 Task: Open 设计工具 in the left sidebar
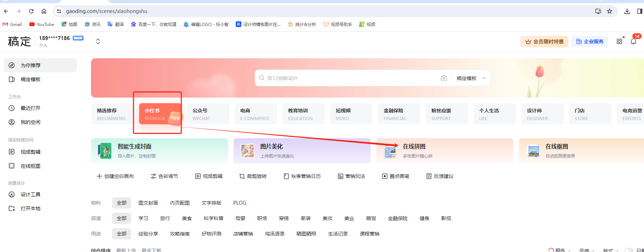coord(30,194)
